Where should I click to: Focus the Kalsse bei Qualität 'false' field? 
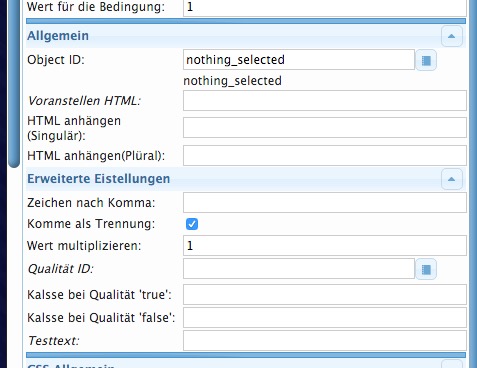coord(325,317)
